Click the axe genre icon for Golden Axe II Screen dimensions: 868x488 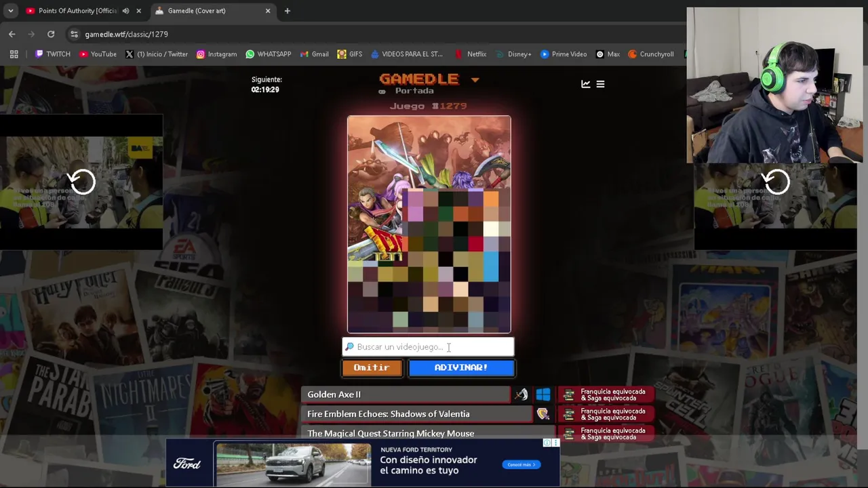click(x=521, y=394)
